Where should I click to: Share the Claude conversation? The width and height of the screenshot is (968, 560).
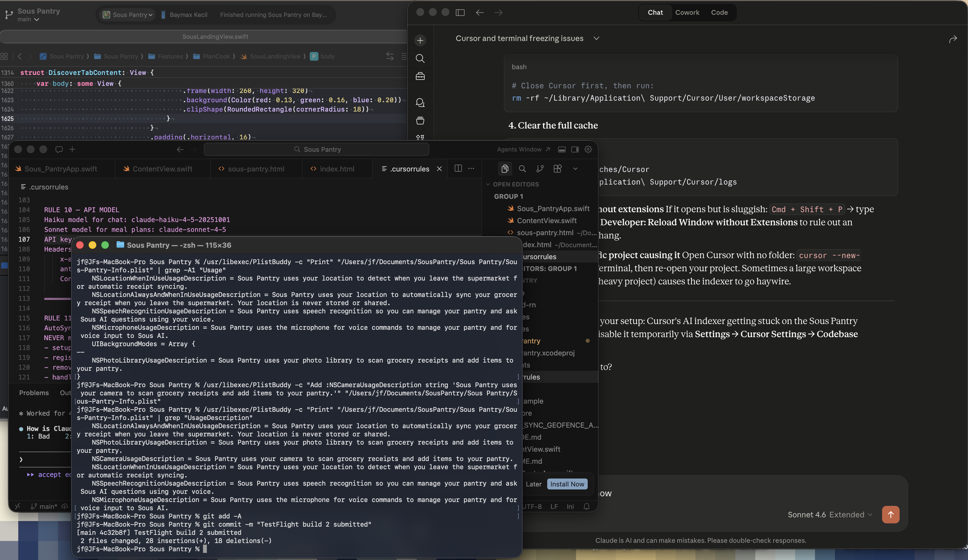click(953, 39)
